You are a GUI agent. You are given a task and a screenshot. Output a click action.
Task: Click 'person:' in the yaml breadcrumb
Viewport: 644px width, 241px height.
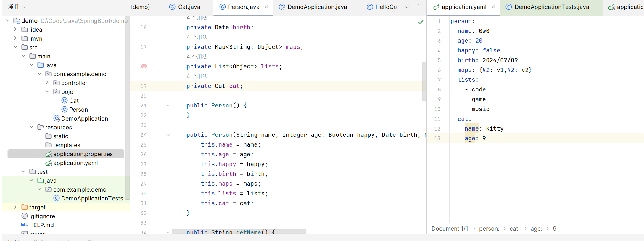pos(489,229)
